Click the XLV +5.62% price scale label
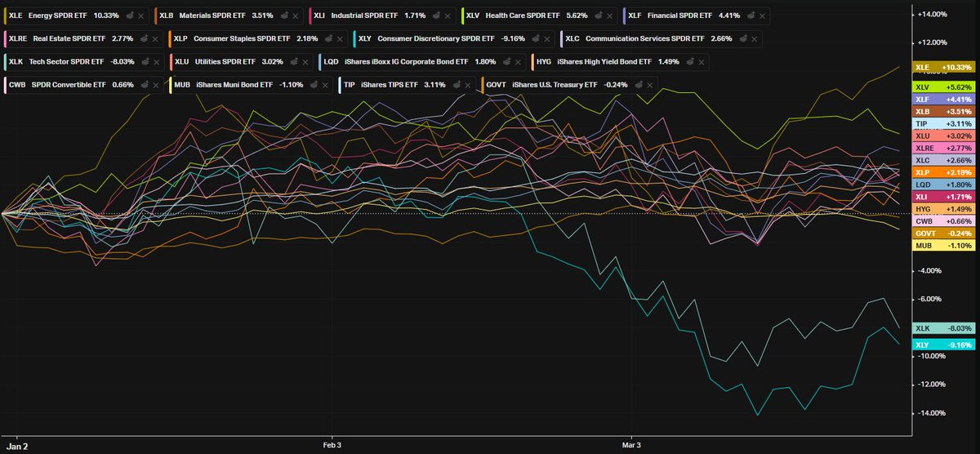This screenshot has height=454, width=980. (x=942, y=87)
